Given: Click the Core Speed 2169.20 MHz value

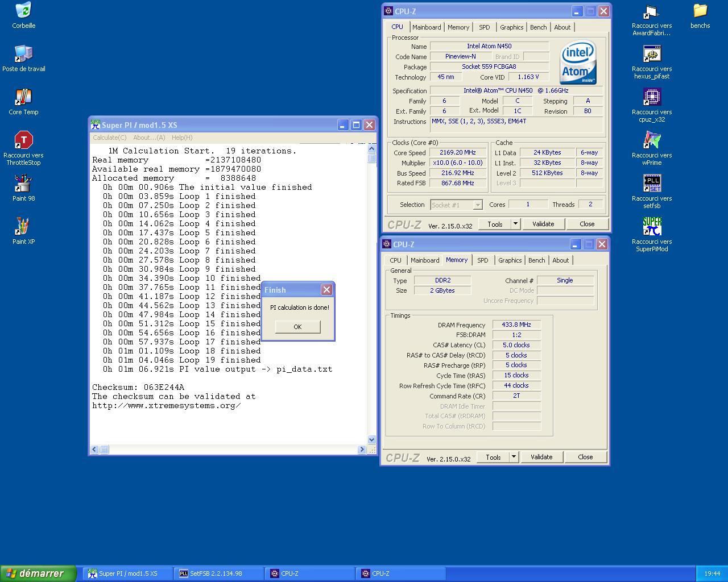Looking at the screenshot, I should (x=458, y=152).
